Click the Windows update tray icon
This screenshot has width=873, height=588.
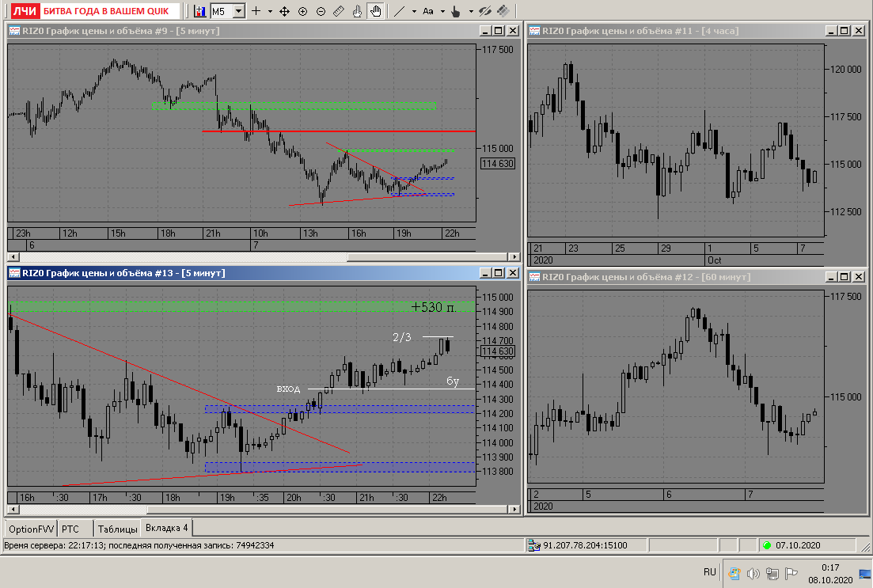click(x=734, y=574)
